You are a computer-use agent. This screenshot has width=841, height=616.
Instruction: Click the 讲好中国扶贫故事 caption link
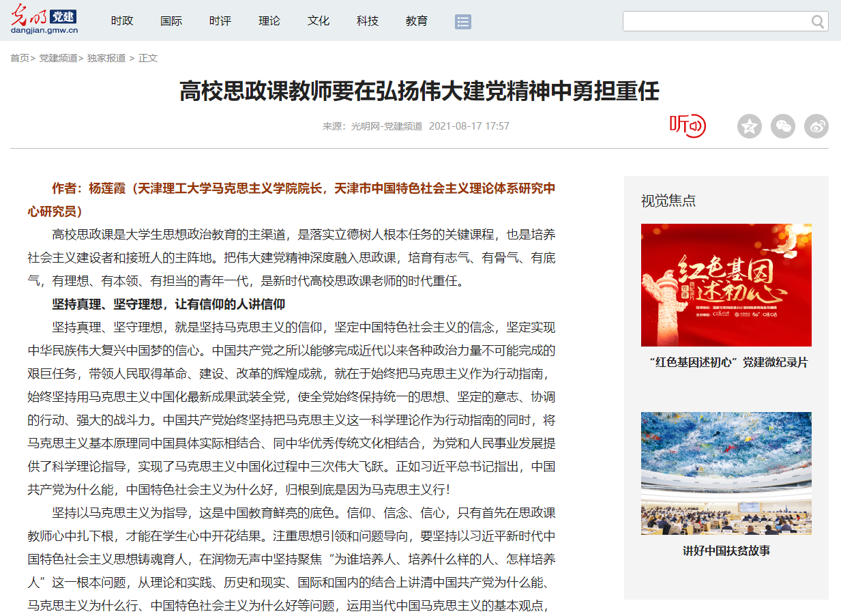coord(726,551)
